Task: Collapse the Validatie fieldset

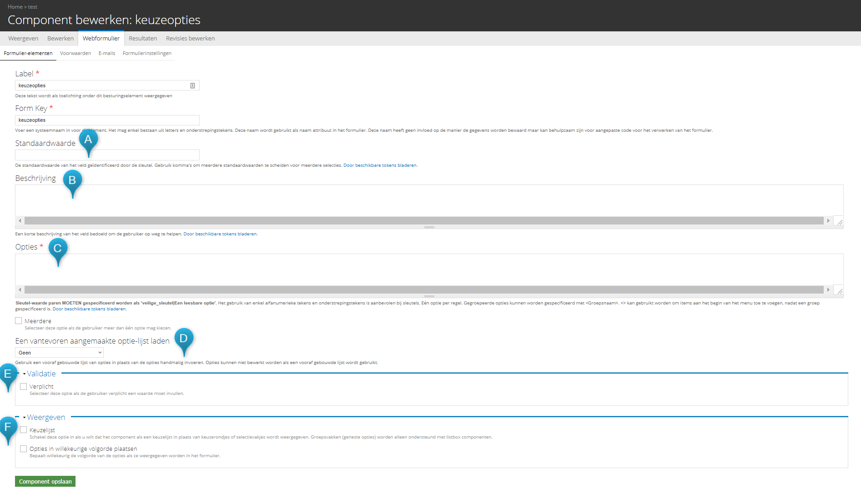Action: point(41,374)
